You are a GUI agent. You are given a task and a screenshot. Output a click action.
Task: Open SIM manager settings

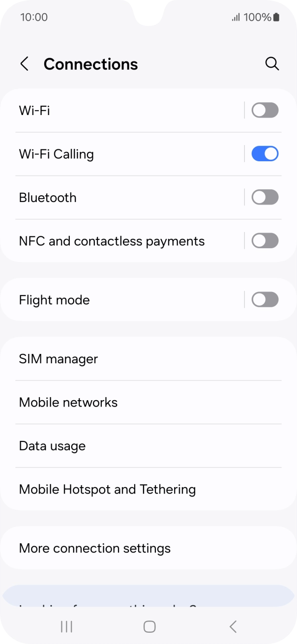[x=58, y=359]
